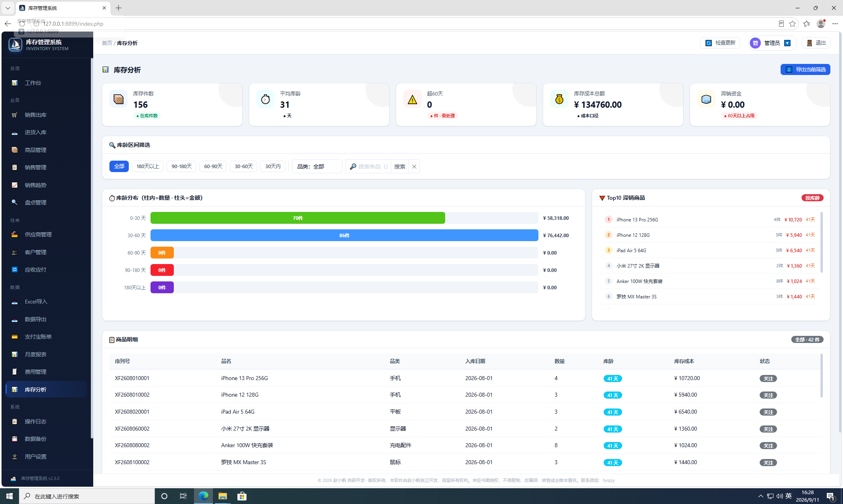Click the 库存管理系统 sailboat logo
This screenshot has width=843, height=504.
coord(15,45)
